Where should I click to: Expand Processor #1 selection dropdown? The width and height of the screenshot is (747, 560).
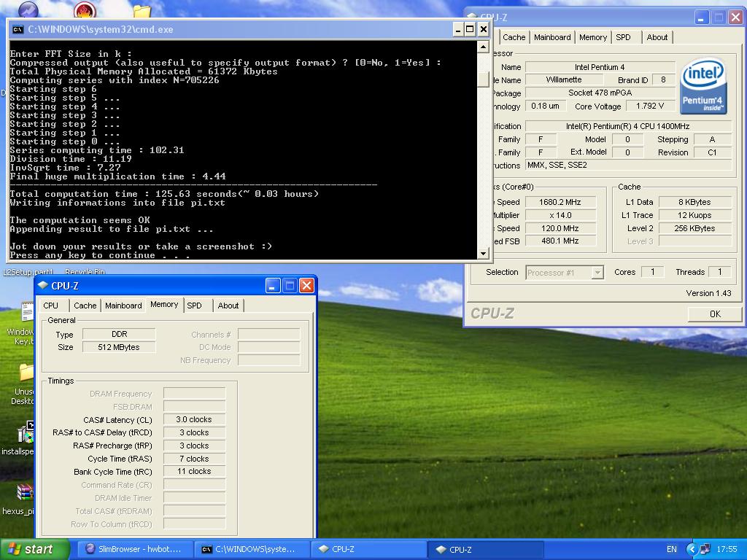pos(597,273)
